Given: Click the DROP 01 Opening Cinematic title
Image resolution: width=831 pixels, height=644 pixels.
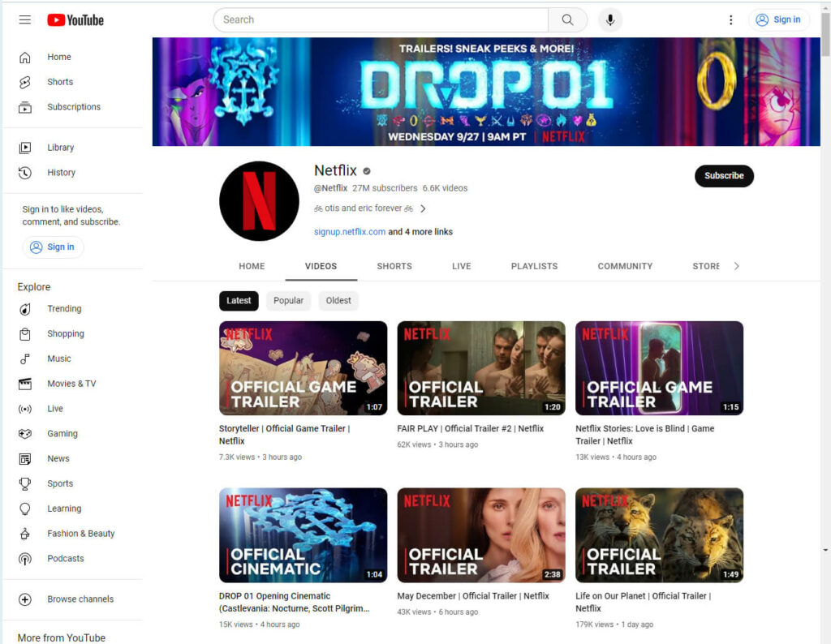Looking at the screenshot, I should point(294,602).
